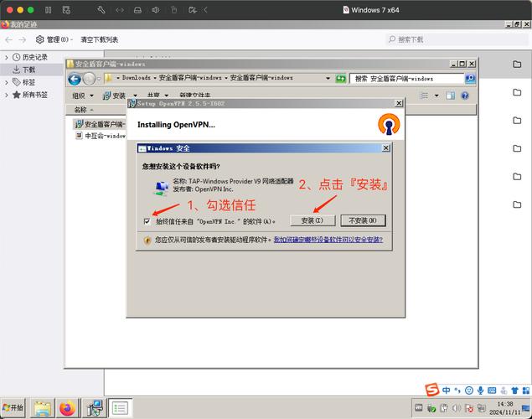Click the green refresh button in Explorer
532x419 pixels.
(340, 79)
